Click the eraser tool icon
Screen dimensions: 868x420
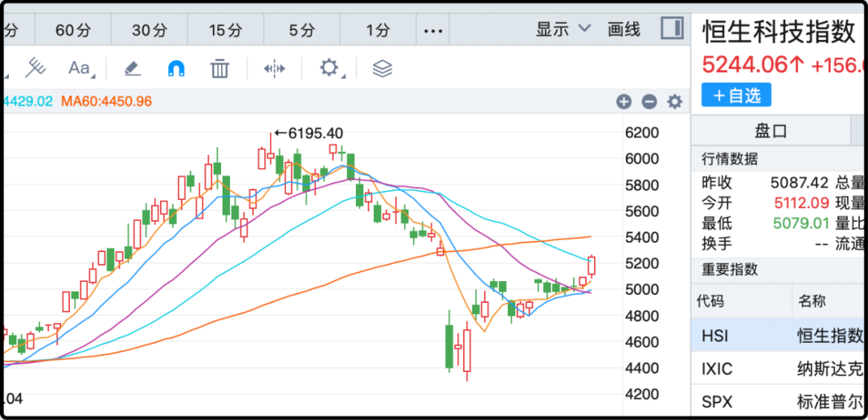[133, 68]
